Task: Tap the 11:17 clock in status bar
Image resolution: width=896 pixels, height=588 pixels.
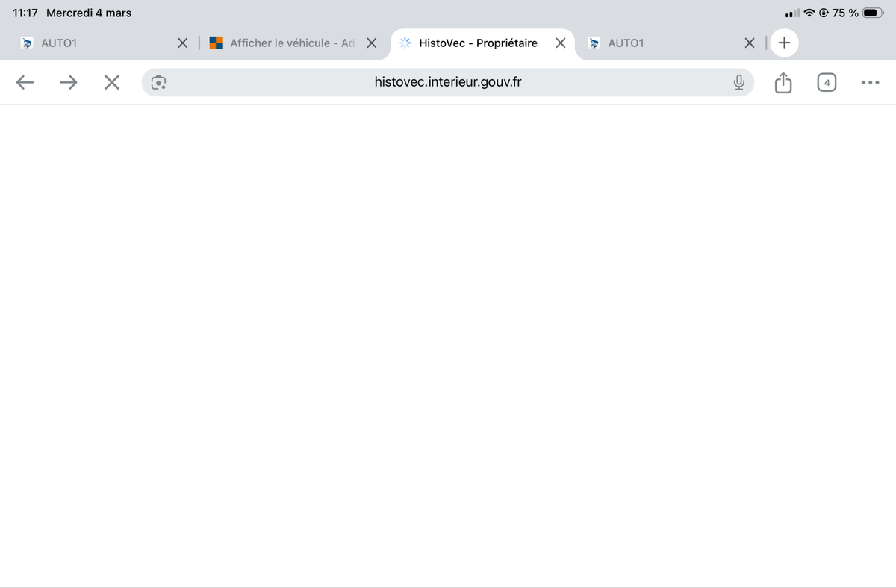Action: 26,13
